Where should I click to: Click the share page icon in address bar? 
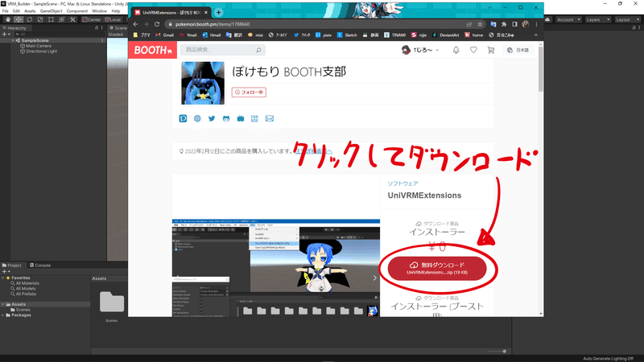click(x=469, y=24)
